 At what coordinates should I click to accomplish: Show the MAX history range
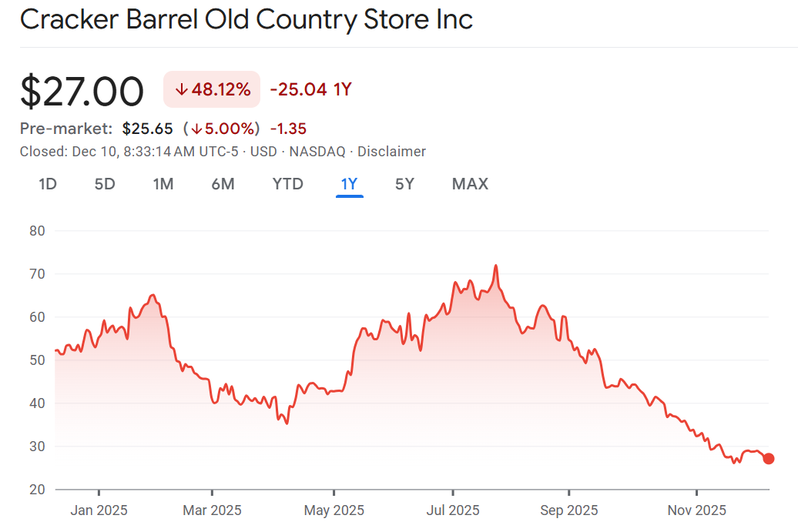click(x=470, y=184)
